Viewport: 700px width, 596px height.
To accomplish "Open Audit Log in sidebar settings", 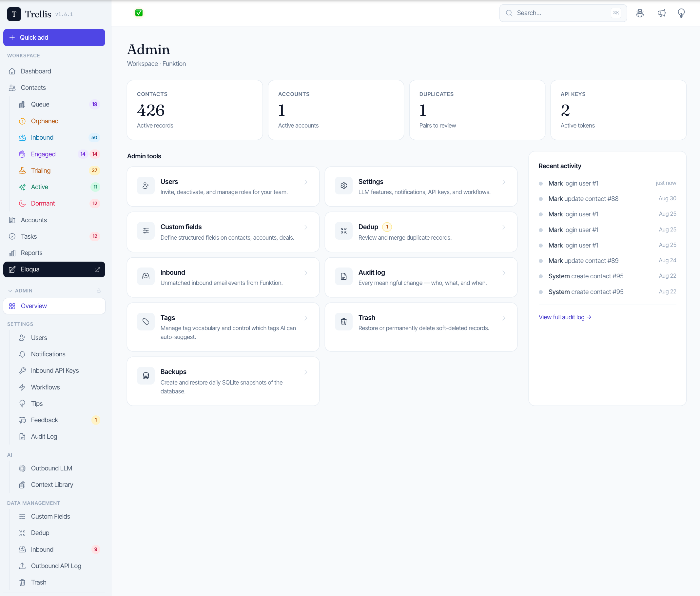I will click(59, 437).
